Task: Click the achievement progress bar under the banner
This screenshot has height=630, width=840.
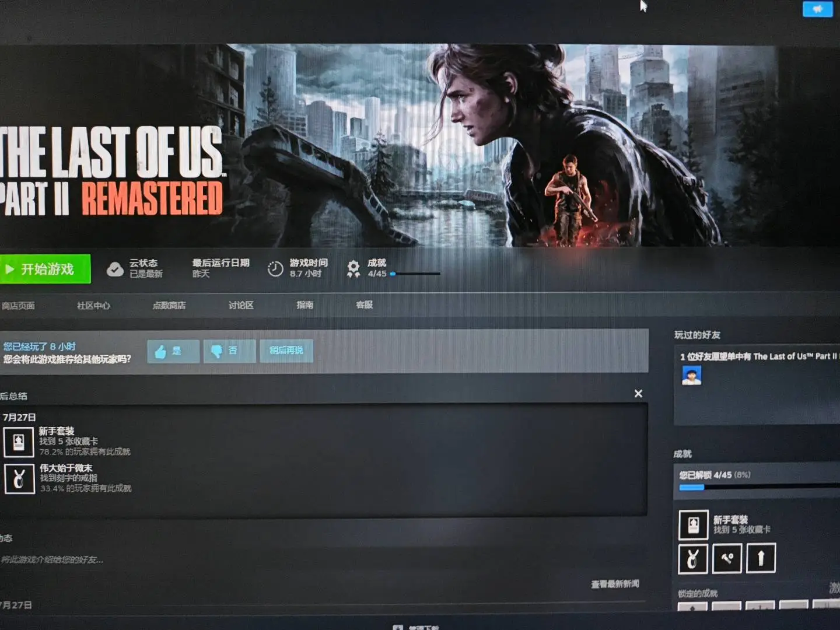Action: click(415, 274)
